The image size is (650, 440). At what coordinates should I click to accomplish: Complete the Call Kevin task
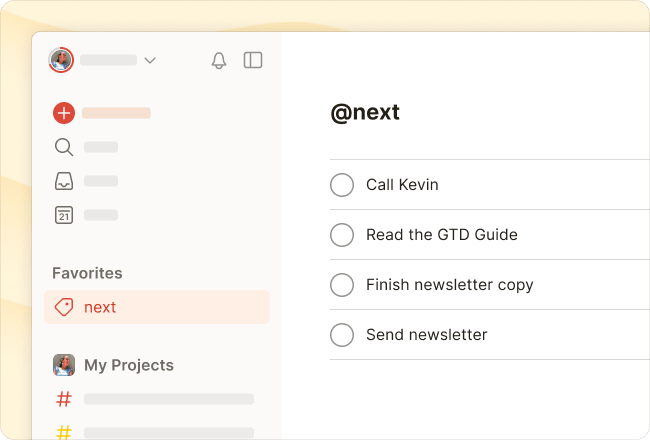click(x=342, y=185)
